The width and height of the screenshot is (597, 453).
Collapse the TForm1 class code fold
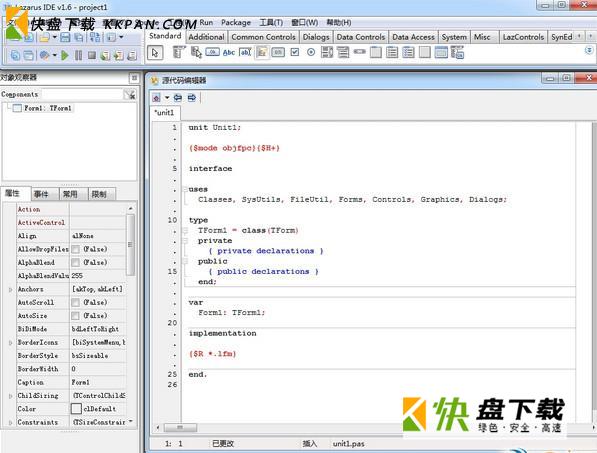[x=185, y=230]
